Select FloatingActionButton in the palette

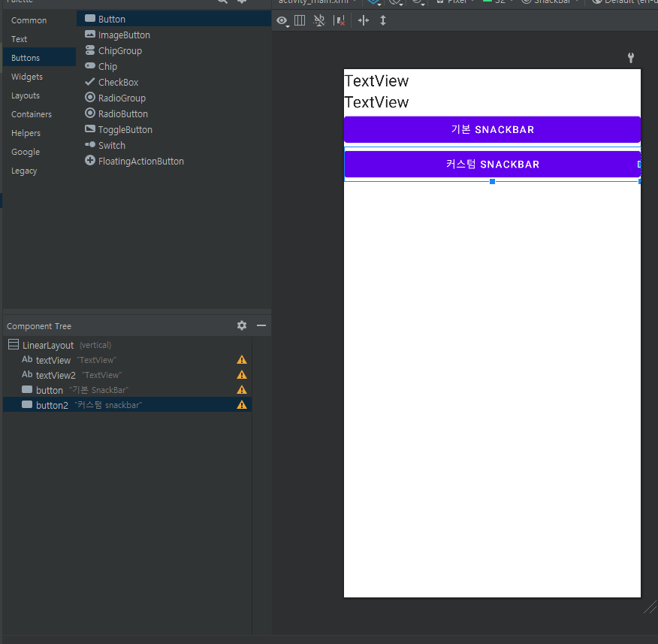[174, 162]
